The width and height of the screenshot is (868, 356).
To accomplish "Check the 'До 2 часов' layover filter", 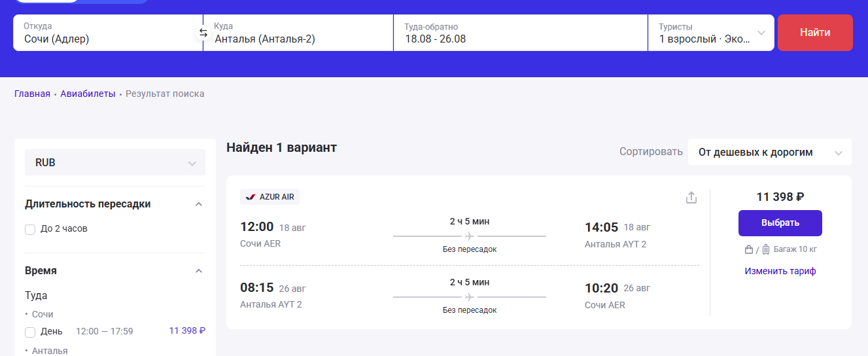I will [30, 229].
